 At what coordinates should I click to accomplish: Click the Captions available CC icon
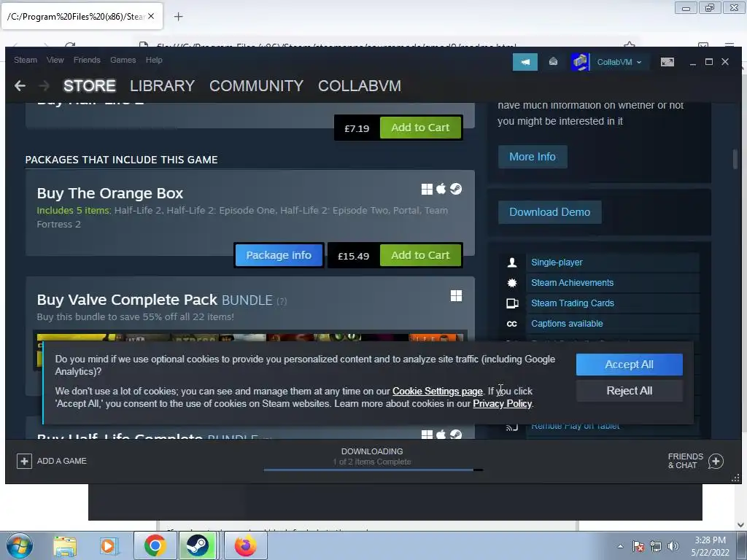tap(511, 324)
